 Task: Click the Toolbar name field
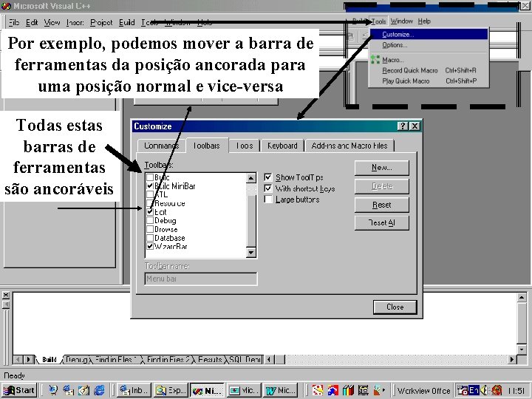tap(200, 279)
